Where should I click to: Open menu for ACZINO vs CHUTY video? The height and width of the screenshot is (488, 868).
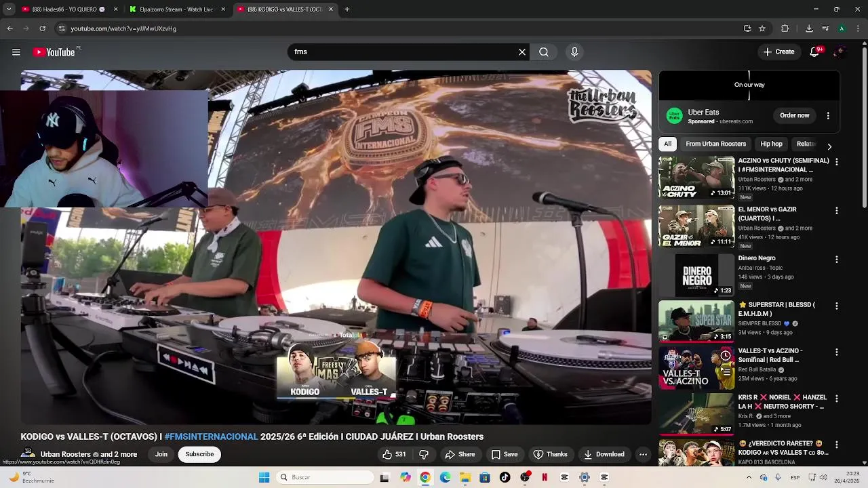coord(836,162)
